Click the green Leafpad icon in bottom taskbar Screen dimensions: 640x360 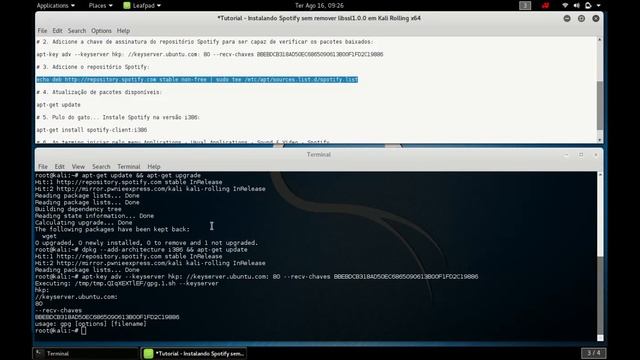149,353
